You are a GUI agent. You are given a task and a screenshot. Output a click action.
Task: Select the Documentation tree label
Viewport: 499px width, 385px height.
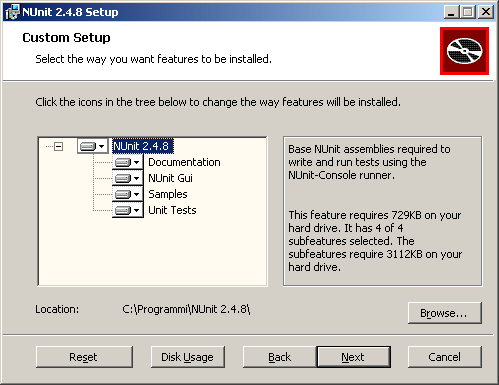point(184,162)
